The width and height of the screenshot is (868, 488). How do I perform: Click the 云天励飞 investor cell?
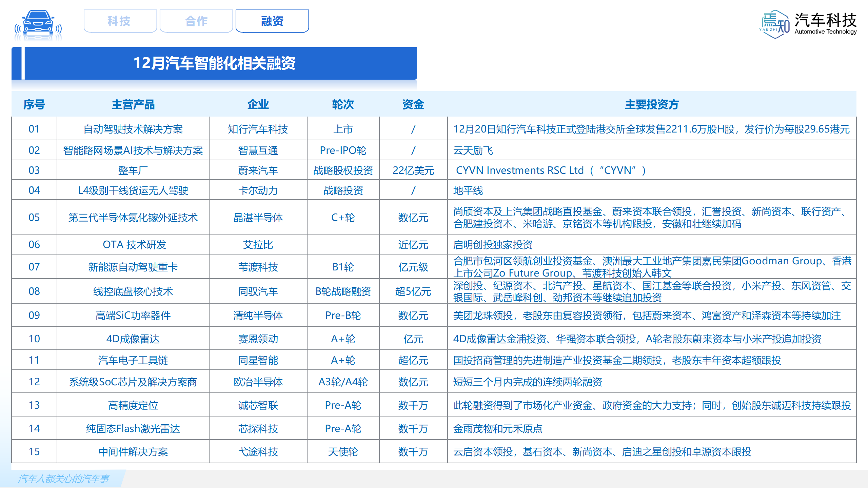tap(652, 150)
